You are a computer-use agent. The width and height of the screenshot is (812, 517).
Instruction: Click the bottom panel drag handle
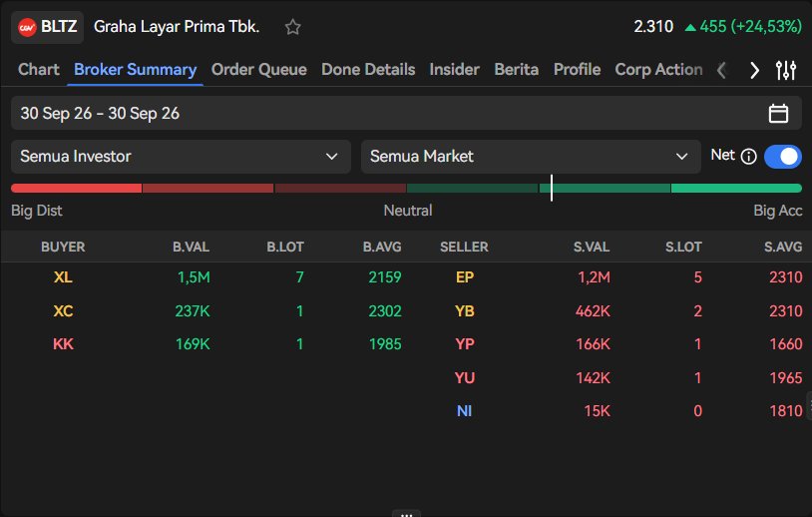pyautogui.click(x=407, y=514)
